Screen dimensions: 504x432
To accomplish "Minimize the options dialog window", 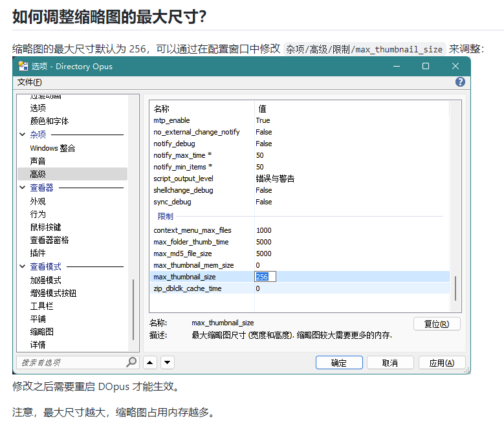I will 395,66.
